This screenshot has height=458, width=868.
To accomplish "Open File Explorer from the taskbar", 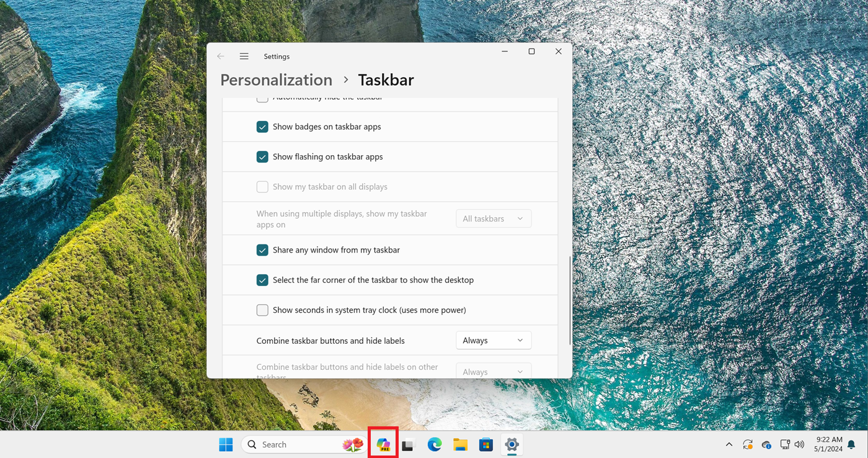I will [460, 444].
